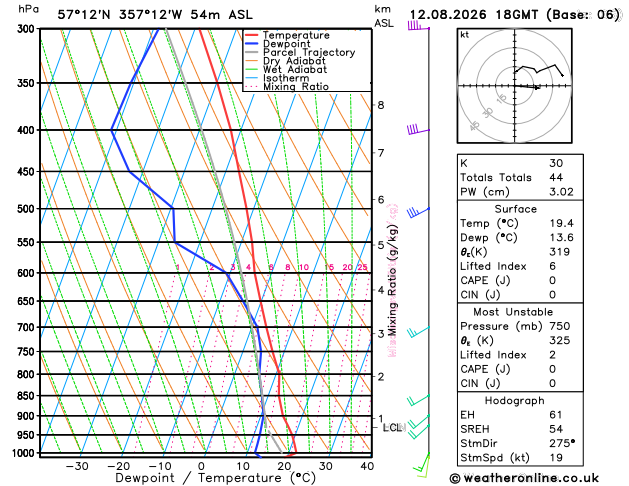This screenshot has height=486, width=629.
Task: Click the 'Mixing Ratio' legend entry
Action: pos(296,87)
